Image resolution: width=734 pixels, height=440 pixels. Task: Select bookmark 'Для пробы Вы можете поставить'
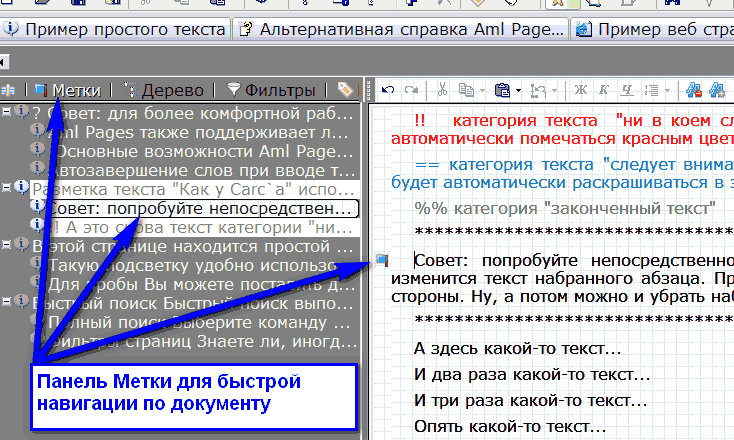click(202, 285)
